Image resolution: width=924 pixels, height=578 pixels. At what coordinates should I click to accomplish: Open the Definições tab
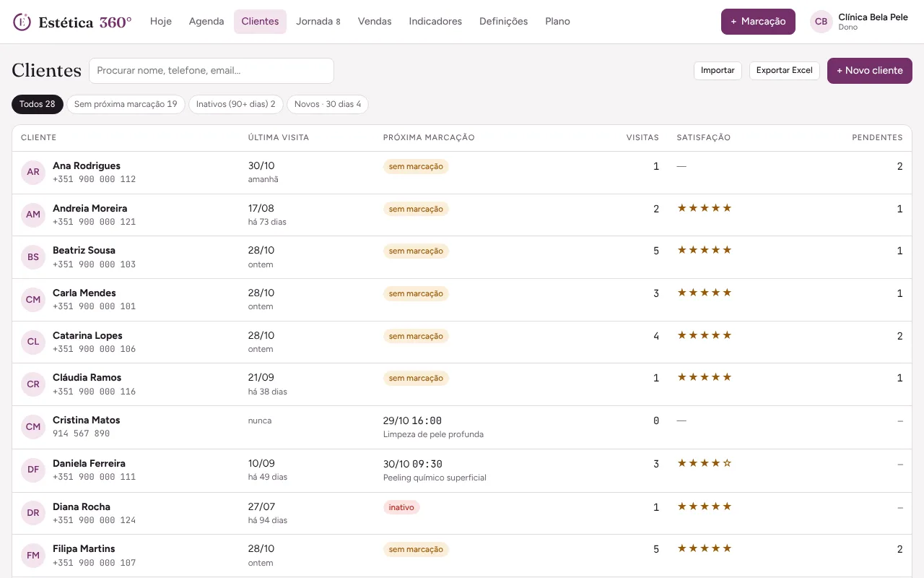click(x=503, y=22)
